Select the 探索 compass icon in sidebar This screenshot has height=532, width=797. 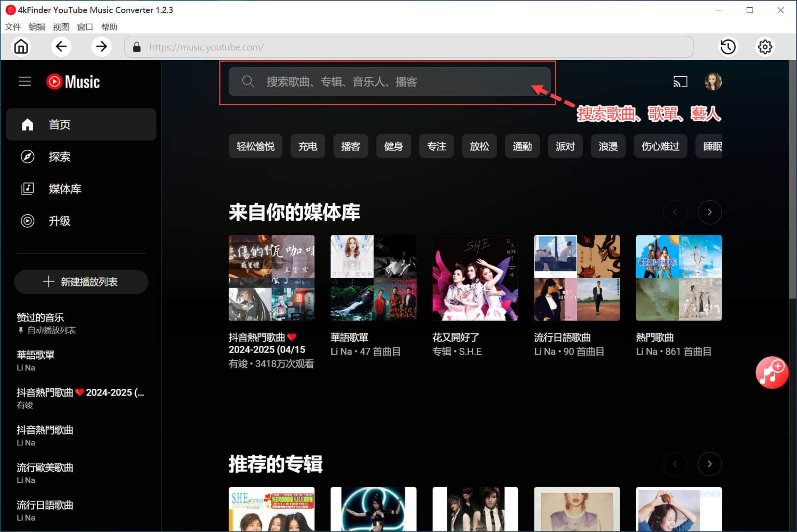(x=28, y=157)
